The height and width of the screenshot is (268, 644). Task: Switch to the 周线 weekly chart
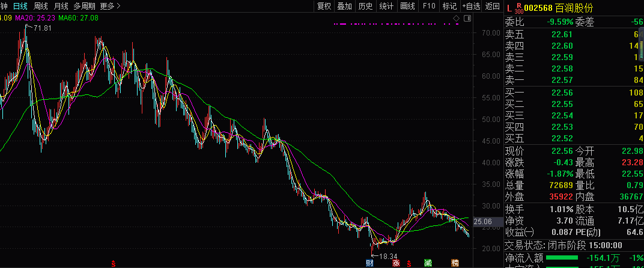pos(41,6)
